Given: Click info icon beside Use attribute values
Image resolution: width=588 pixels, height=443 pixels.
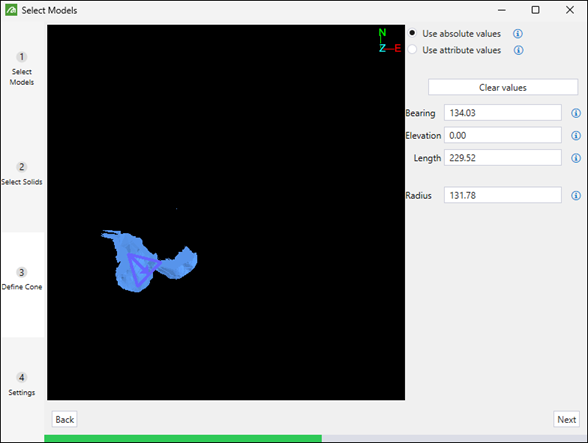Looking at the screenshot, I should (518, 50).
